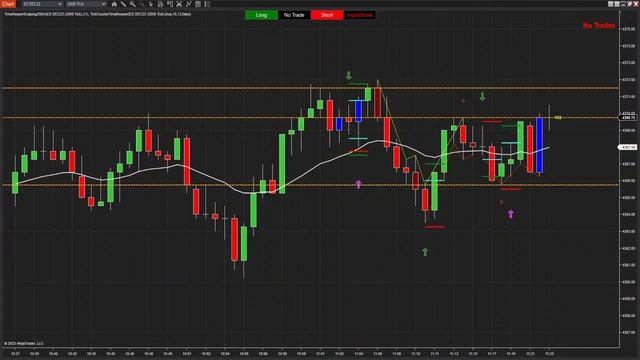Open the Chart tab
Viewport: 640px width, 360px height.
click(x=8, y=4)
